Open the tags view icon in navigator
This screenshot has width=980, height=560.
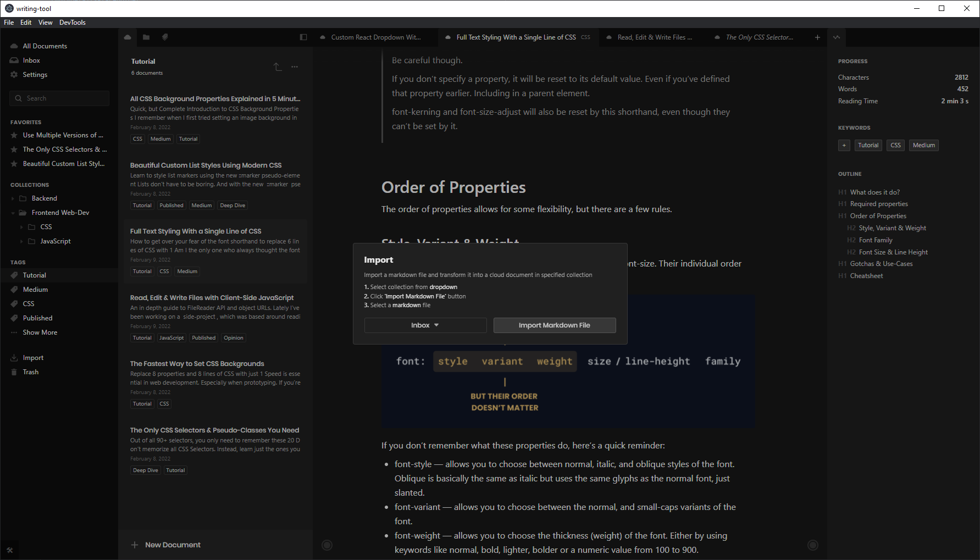[x=165, y=37]
